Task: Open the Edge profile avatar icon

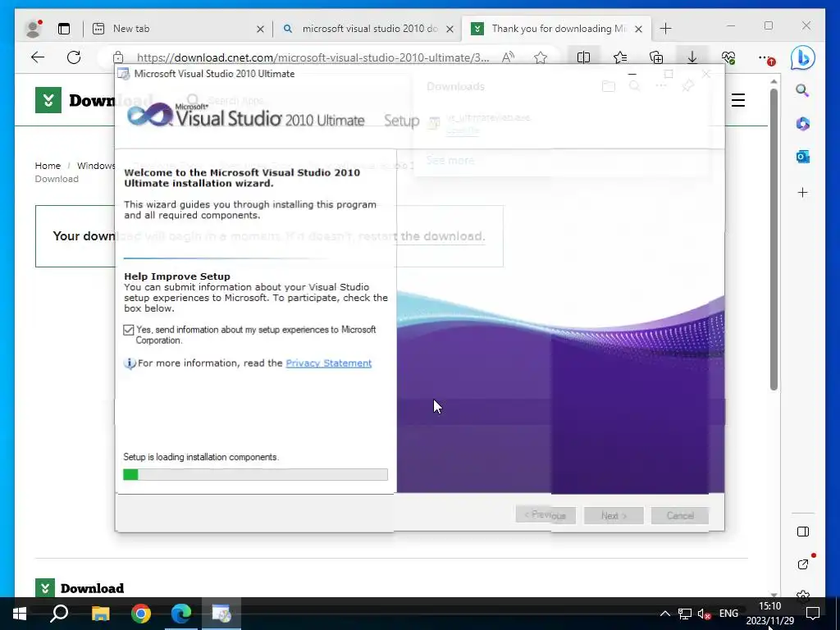Action: point(33,29)
